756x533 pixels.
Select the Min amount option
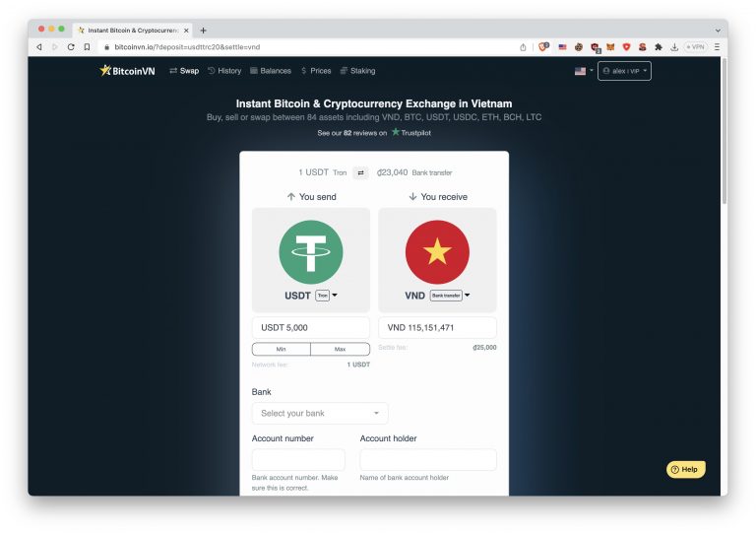[281, 349]
